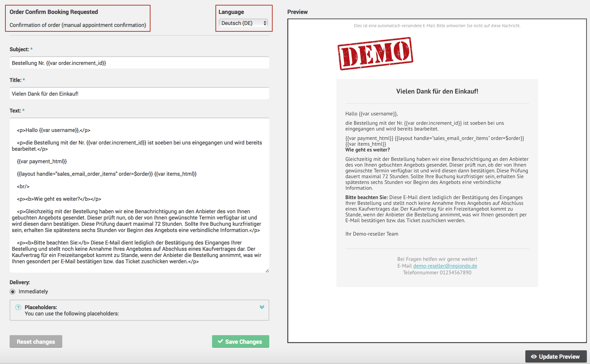
Task: Click the 'Order Confirm Booking Requested' heading
Action: tap(54, 12)
